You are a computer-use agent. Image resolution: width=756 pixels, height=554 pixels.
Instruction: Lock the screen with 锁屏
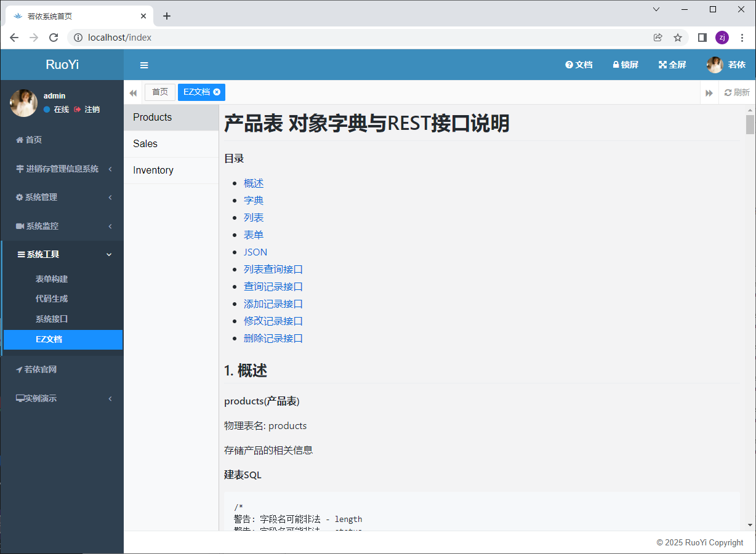625,65
